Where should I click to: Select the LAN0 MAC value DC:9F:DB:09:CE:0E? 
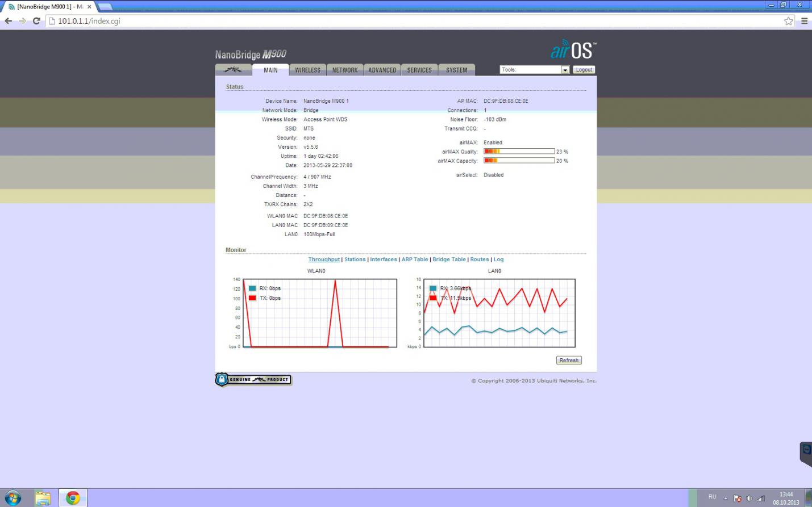point(326,225)
